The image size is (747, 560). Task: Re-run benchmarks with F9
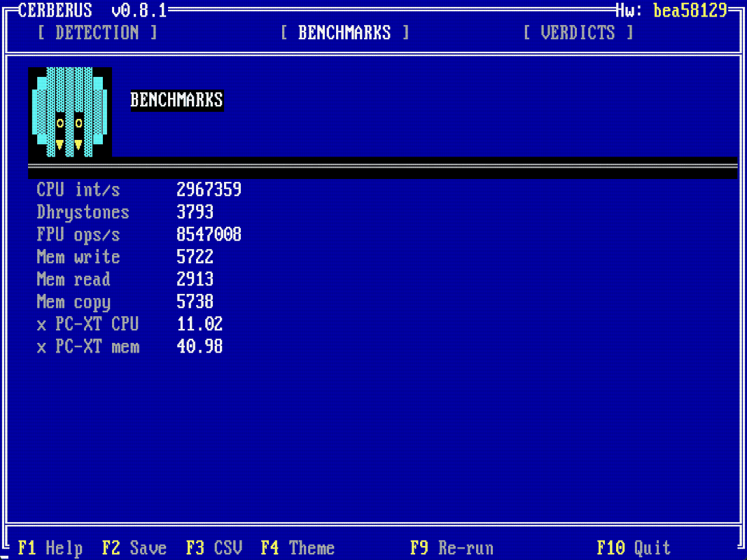pyautogui.click(x=452, y=548)
